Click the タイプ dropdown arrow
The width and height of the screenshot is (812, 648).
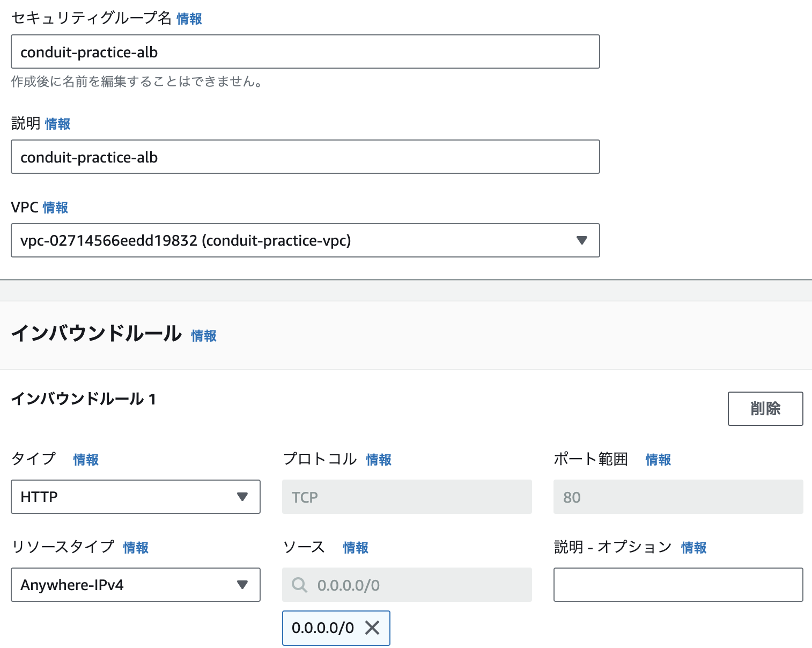(244, 497)
